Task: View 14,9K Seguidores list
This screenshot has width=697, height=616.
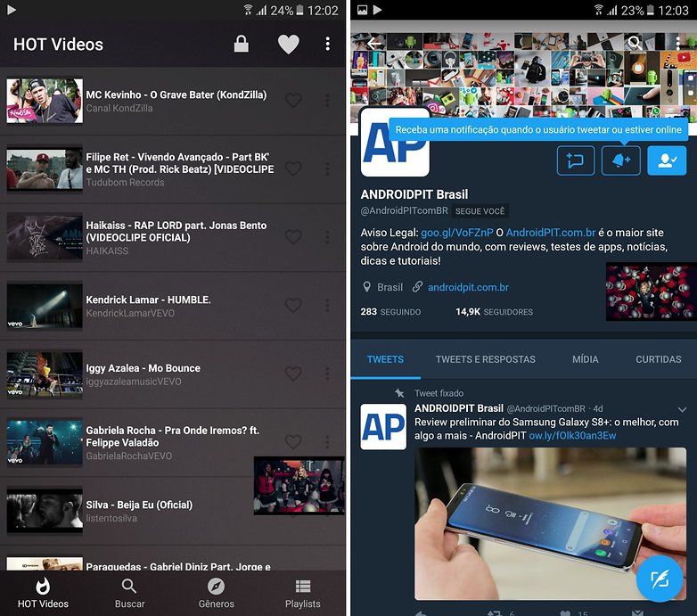Action: 494,312
